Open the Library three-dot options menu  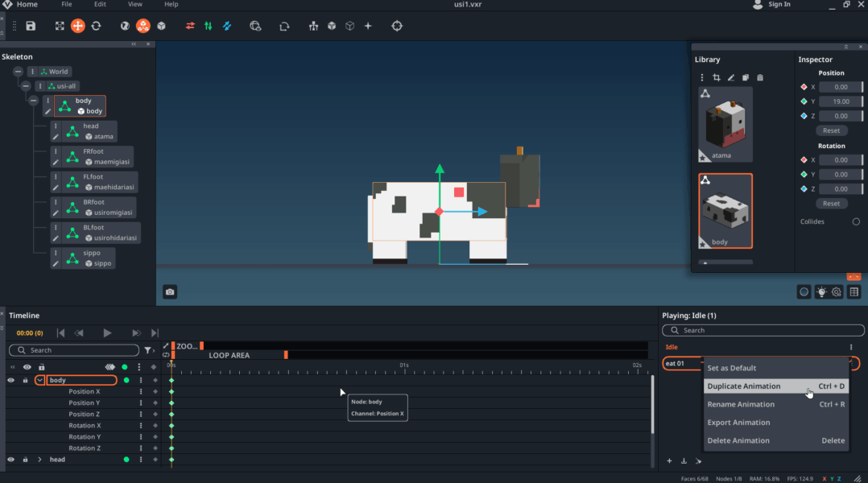tap(702, 77)
